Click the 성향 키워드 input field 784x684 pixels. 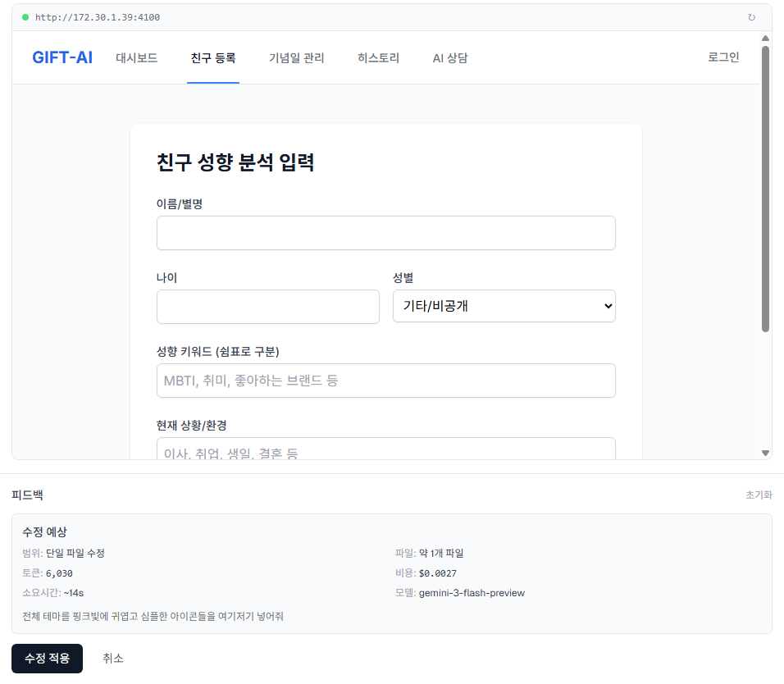pos(385,381)
